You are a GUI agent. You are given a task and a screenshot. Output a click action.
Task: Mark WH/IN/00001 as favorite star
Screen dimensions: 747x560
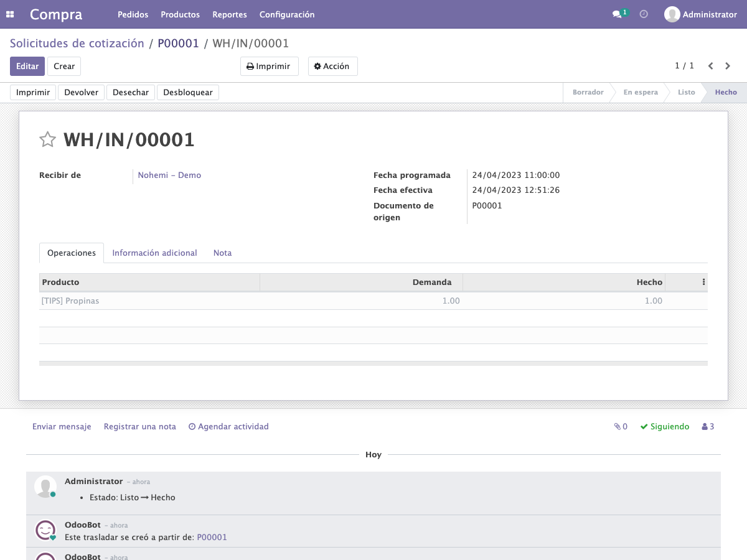click(48, 139)
